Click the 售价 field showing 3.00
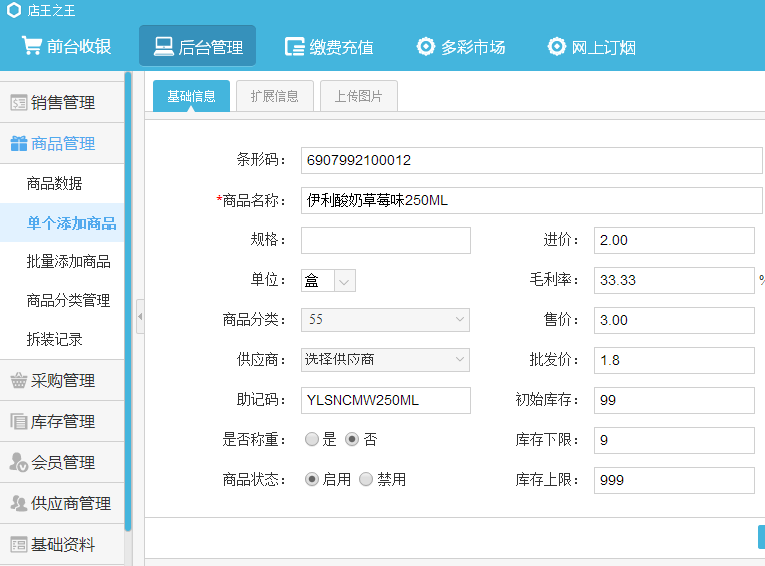765x566 pixels. (674, 320)
